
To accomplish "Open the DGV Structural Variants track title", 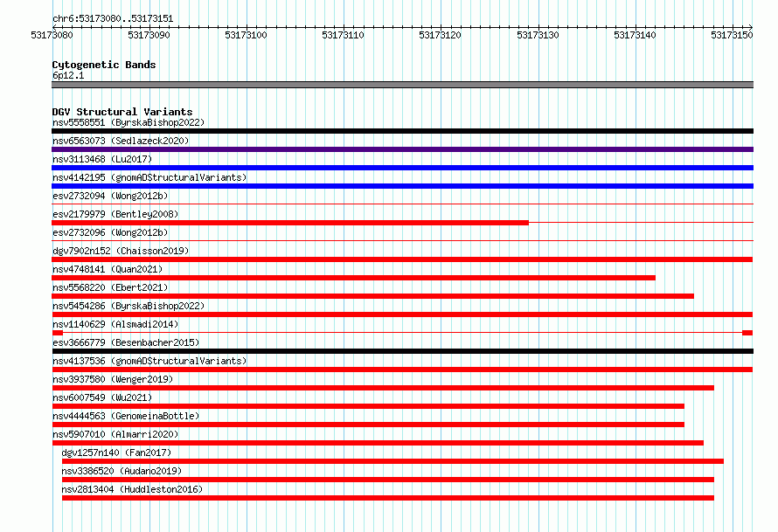I will point(122,112).
